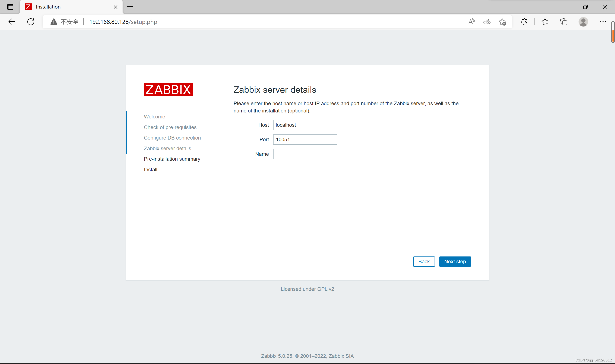Click the Next step button
This screenshot has height=364, width=615.
pyautogui.click(x=455, y=261)
